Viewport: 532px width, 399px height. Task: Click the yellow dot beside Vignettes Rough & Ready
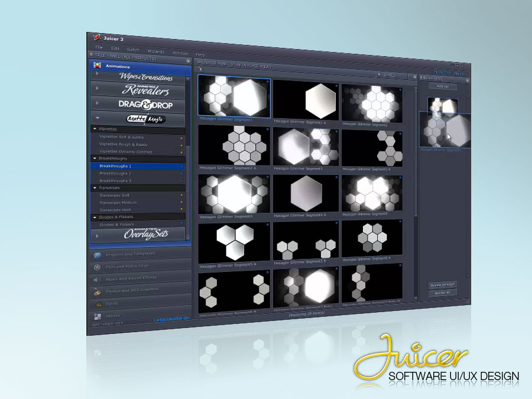pos(181,145)
